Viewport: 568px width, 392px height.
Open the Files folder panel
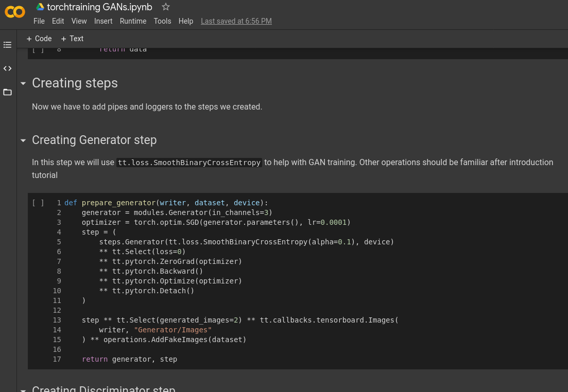pos(7,92)
